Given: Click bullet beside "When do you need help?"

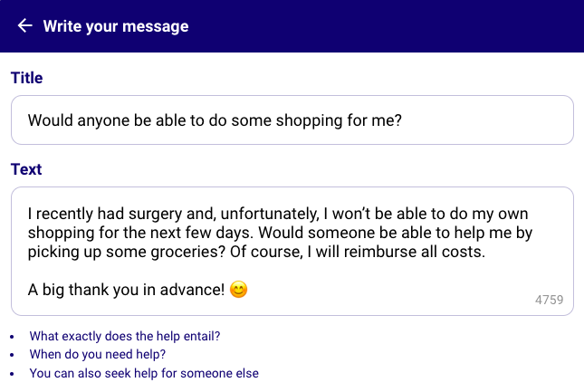Looking at the screenshot, I should [12, 355].
